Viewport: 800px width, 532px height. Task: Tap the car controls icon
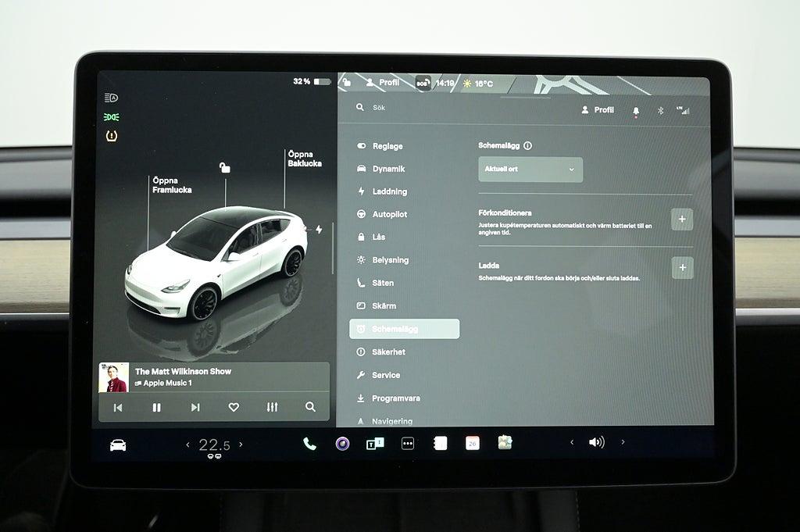click(118, 445)
